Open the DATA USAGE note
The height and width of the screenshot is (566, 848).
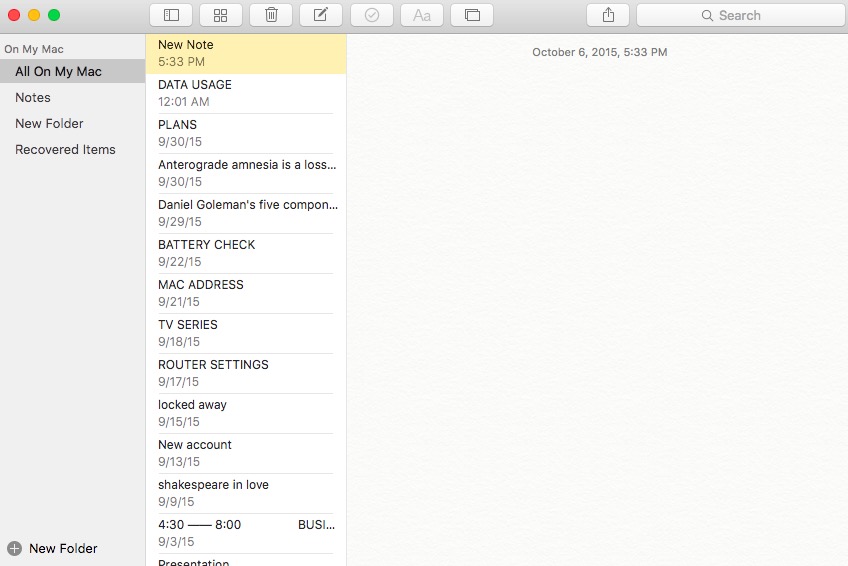coord(246,94)
